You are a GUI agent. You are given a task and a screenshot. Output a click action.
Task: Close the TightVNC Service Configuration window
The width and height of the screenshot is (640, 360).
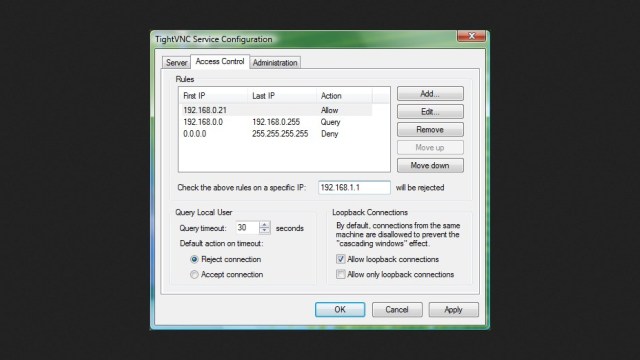pyautogui.click(x=471, y=36)
